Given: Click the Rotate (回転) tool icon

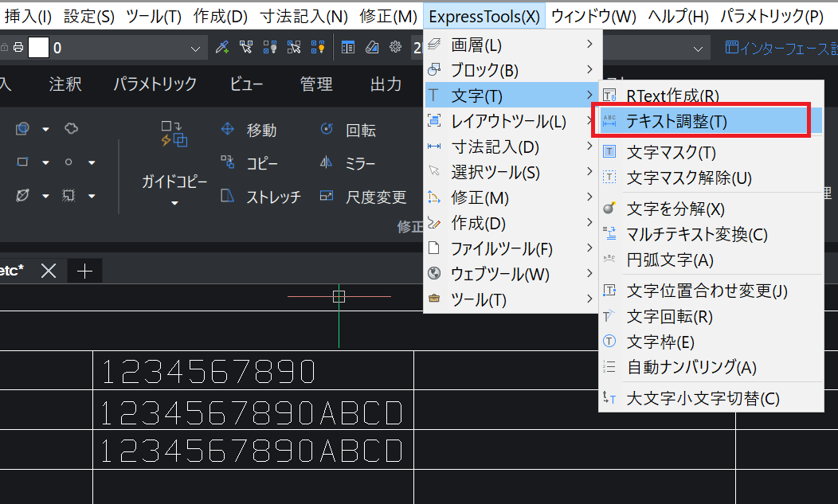Looking at the screenshot, I should point(327,129).
